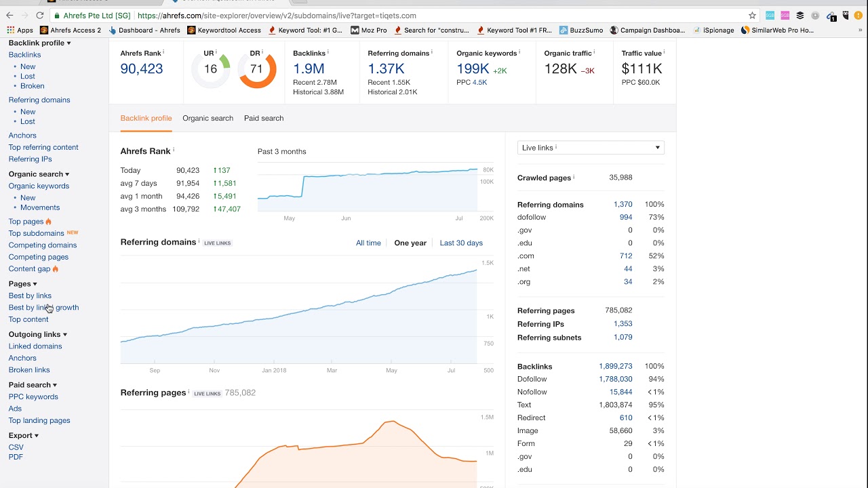Click the fire icon beside Content gap
The height and width of the screenshot is (488, 868).
click(x=56, y=269)
